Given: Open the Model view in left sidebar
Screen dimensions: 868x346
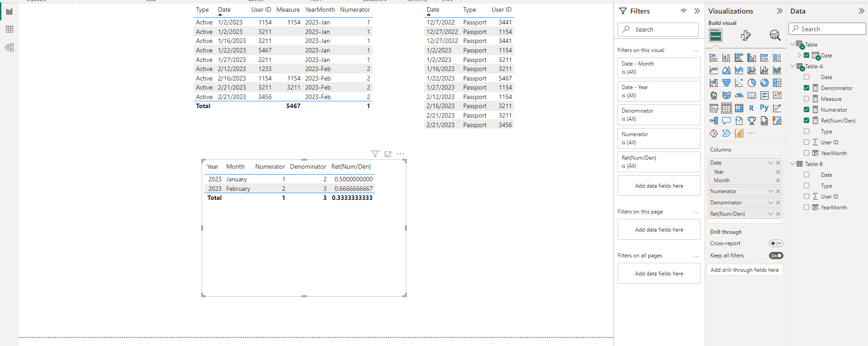Looking at the screenshot, I should 9,47.
